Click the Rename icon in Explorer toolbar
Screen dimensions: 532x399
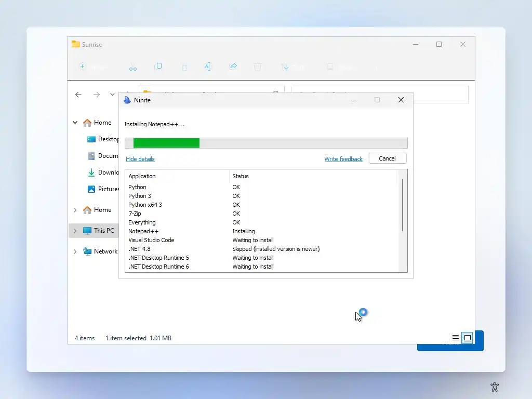[x=208, y=66]
